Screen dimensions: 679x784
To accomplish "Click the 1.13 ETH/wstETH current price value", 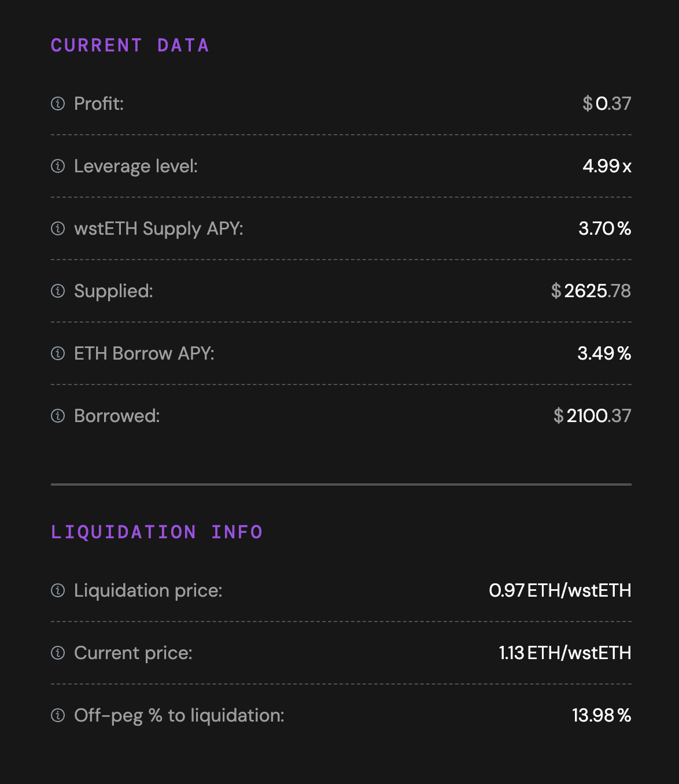I will [564, 653].
